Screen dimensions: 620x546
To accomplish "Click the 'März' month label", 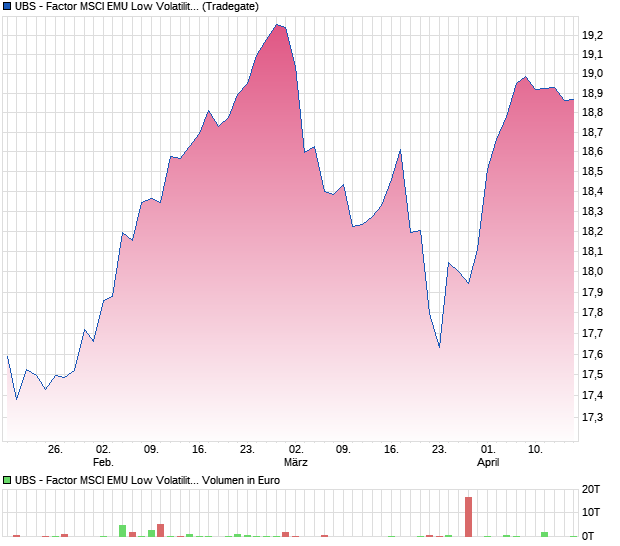I will (x=295, y=462).
